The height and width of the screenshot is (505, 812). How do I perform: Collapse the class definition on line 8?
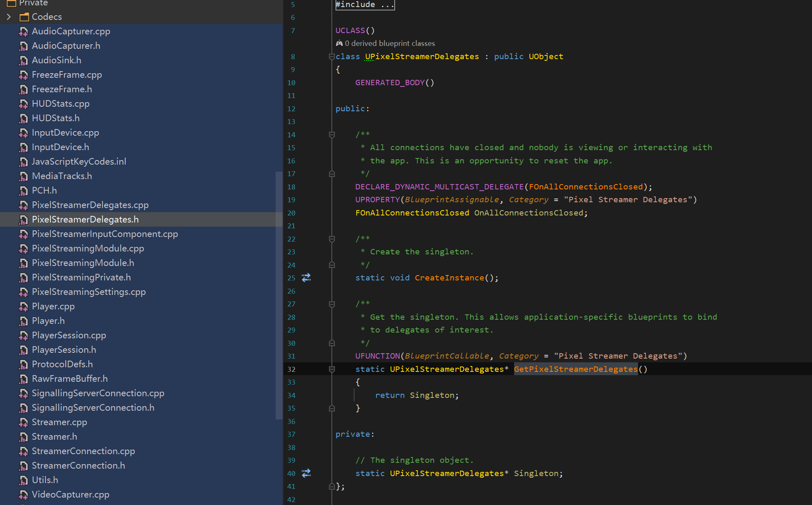click(331, 56)
